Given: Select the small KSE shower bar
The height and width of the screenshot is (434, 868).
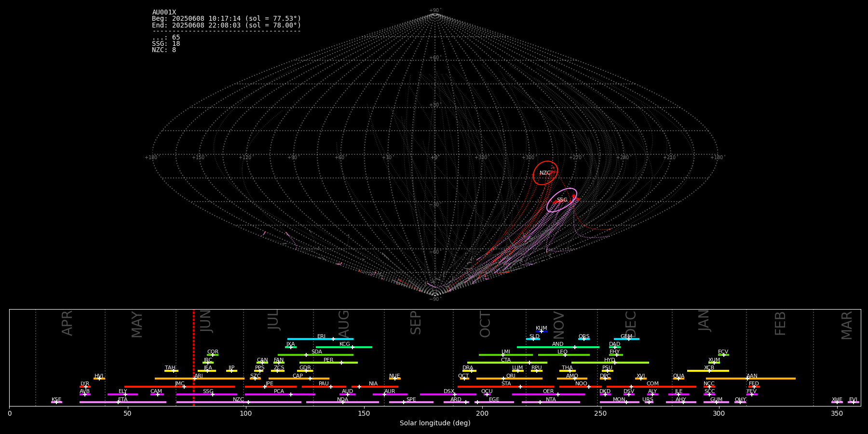Looking at the screenshot, I should (x=56, y=402).
